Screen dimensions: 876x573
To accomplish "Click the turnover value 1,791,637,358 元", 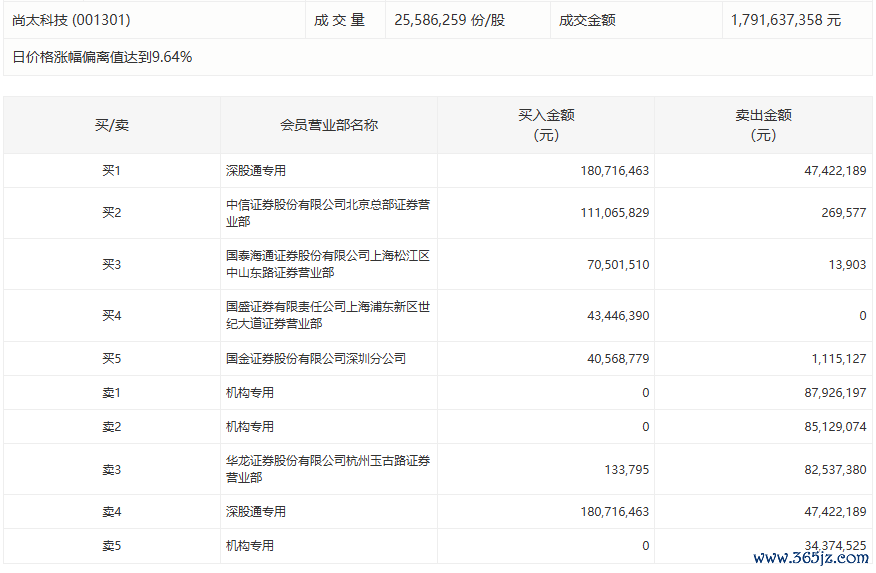I will click(785, 20).
